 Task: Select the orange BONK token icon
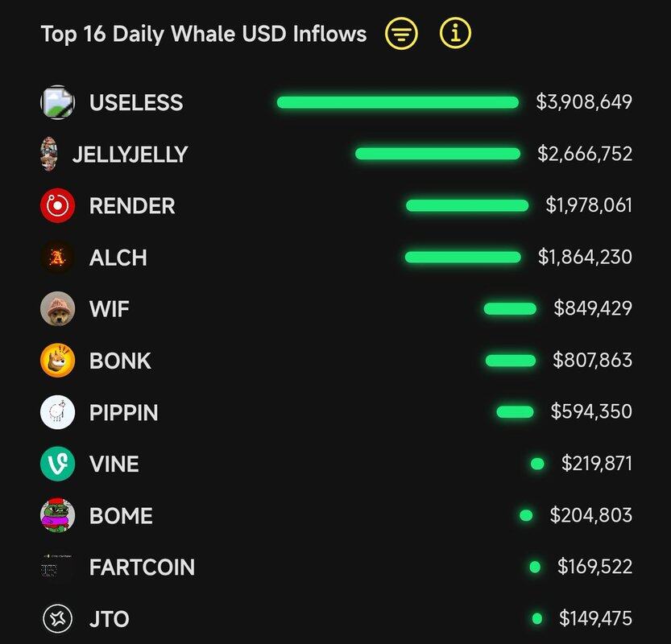(57, 360)
